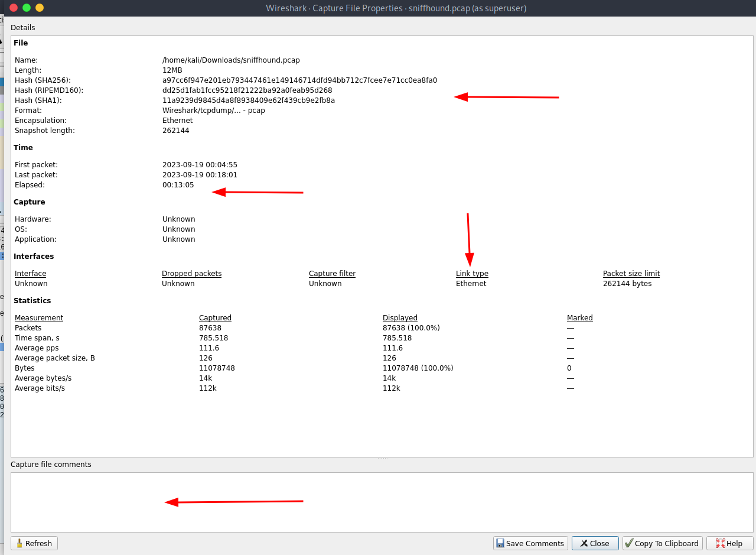Click the SHA256 hash value
Screen dimensions: 756x555
pos(299,80)
